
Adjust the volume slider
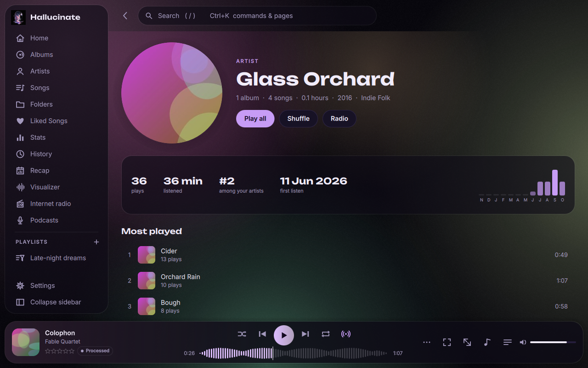point(553,342)
